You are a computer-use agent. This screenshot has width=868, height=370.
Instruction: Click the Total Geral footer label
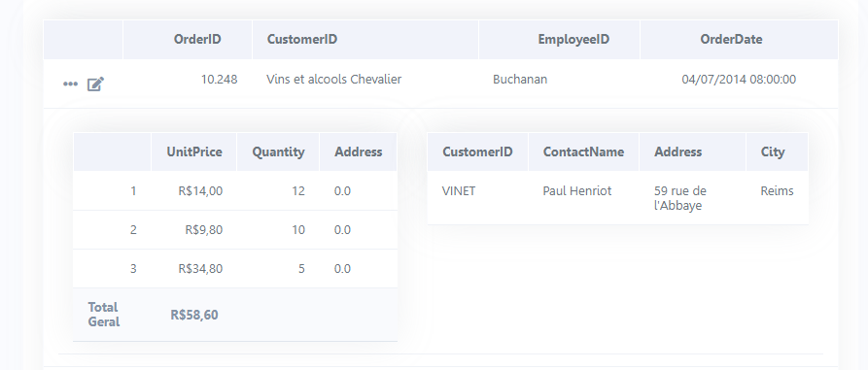(104, 314)
